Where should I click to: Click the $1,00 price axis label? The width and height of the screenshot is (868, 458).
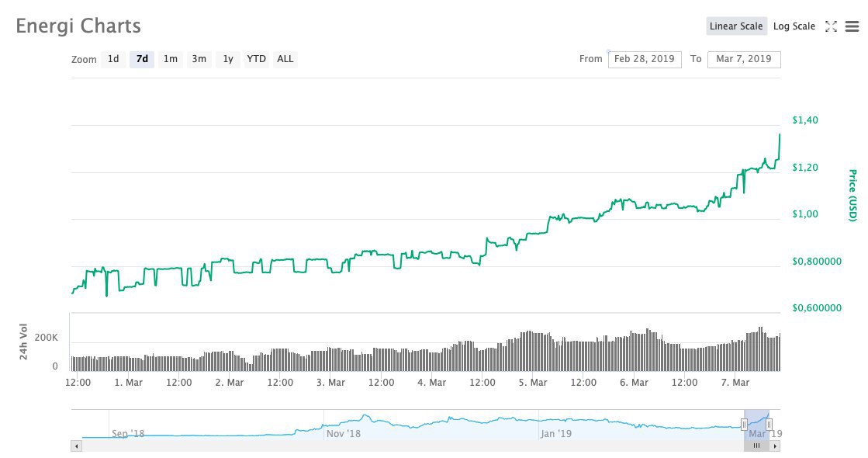click(805, 213)
